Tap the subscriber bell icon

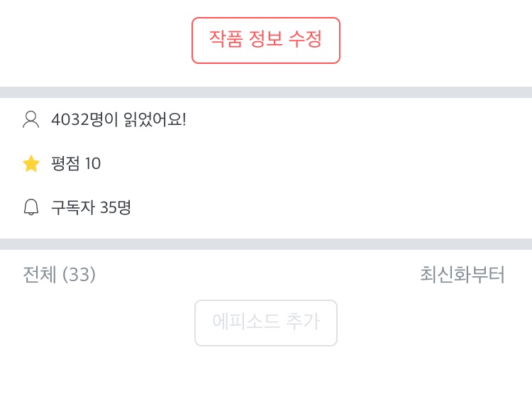coord(31,207)
